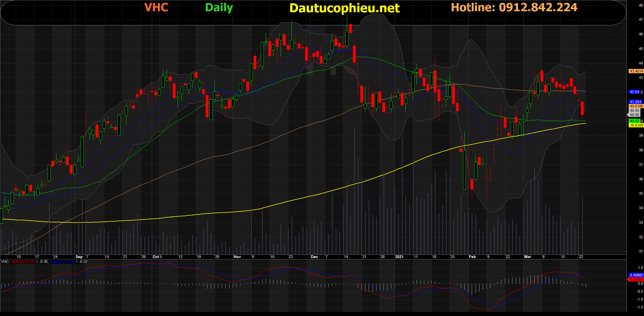Open the Dautucophieu.net website link

pyautogui.click(x=344, y=8)
